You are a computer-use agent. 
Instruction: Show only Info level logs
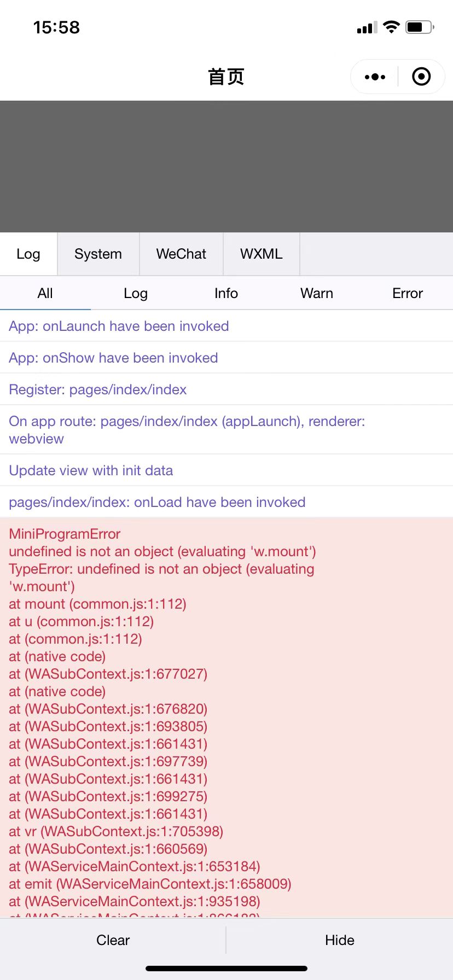[x=226, y=293]
